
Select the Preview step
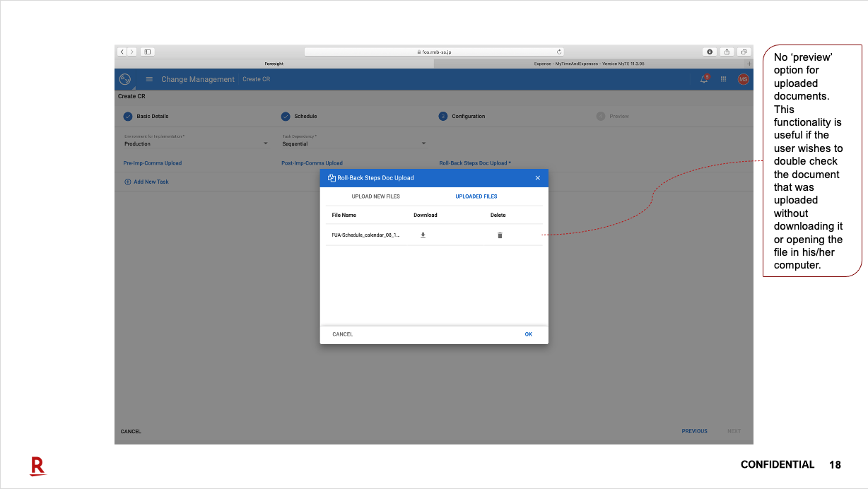point(613,116)
